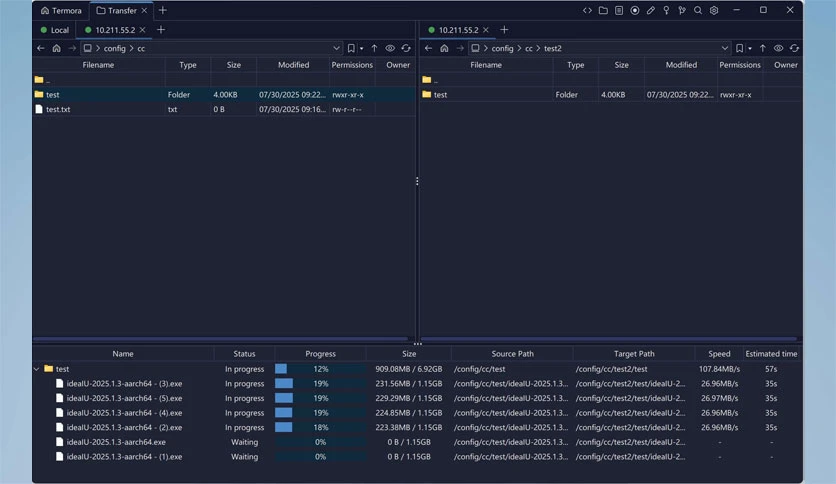Select idealU-2025.1.3-aarch64.exe waiting transfer
Image resolution: width=836 pixels, height=484 pixels.
coord(417,442)
